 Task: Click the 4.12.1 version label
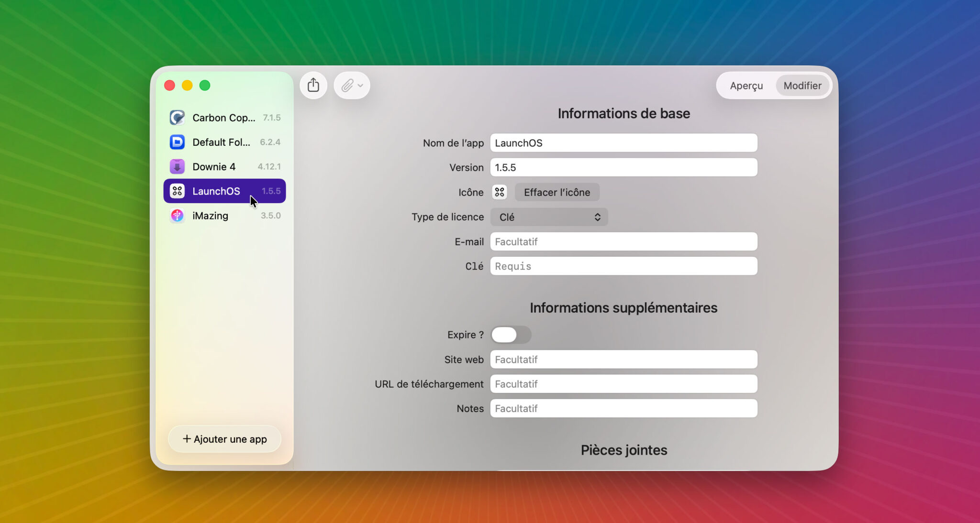point(269,166)
